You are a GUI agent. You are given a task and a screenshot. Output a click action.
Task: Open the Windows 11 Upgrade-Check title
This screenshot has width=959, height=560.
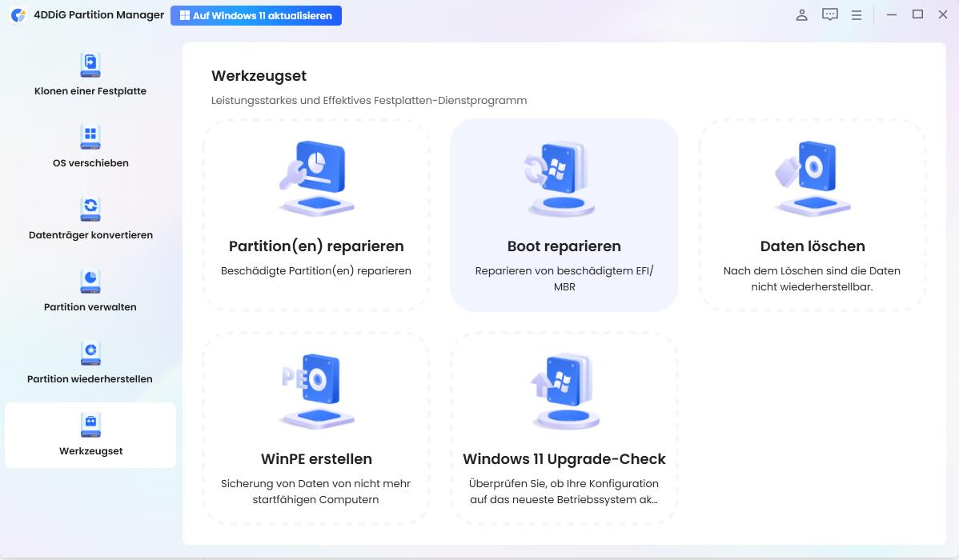point(564,459)
